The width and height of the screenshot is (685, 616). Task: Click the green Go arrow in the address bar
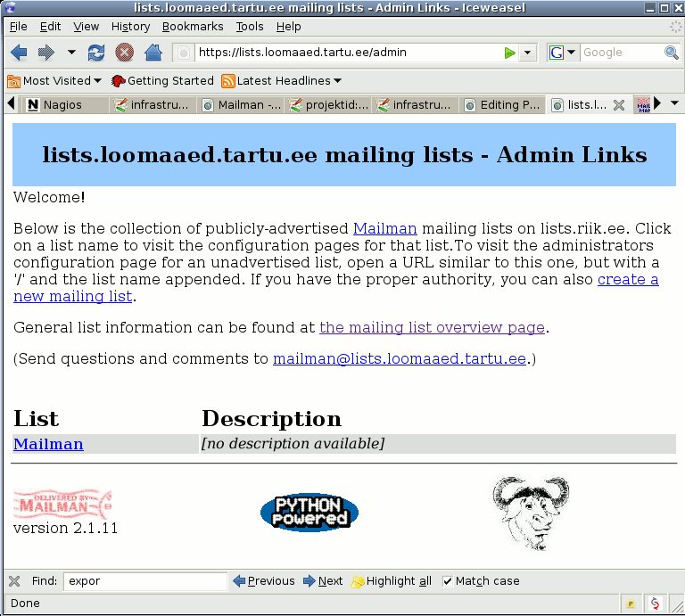(x=509, y=53)
